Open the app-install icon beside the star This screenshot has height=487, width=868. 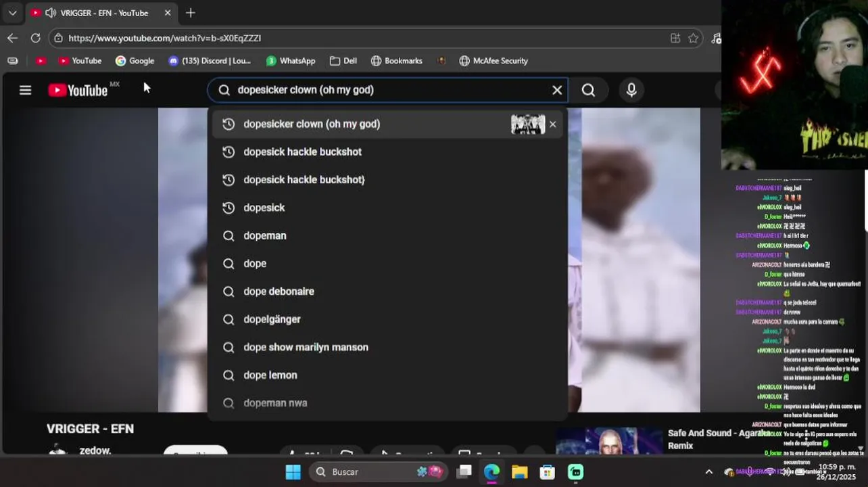pos(675,39)
